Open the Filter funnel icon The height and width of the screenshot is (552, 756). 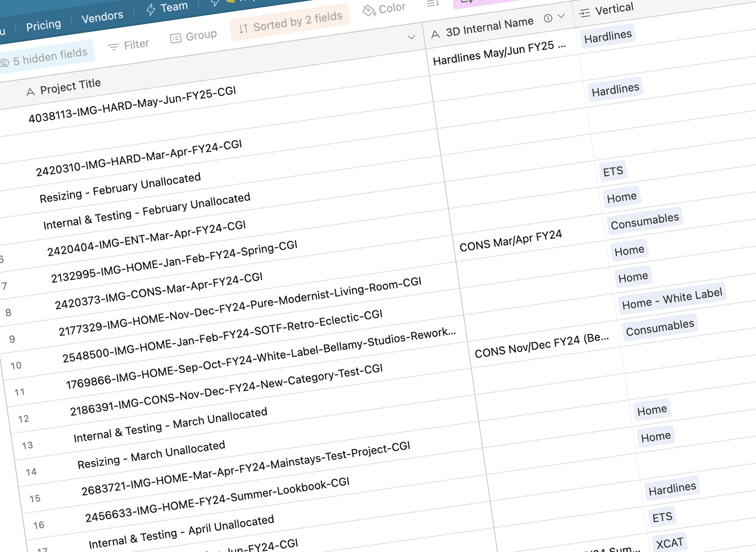[113, 47]
